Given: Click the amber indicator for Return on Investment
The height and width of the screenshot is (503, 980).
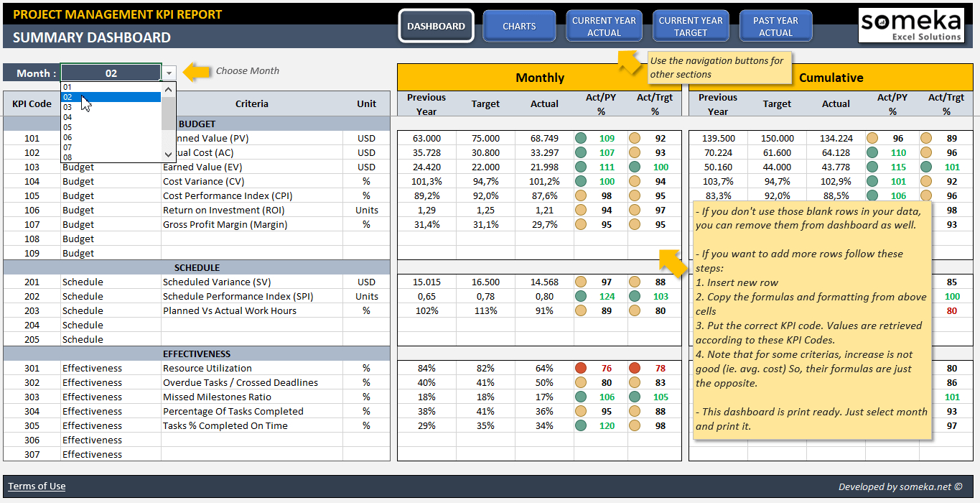Looking at the screenshot, I should pos(579,209).
